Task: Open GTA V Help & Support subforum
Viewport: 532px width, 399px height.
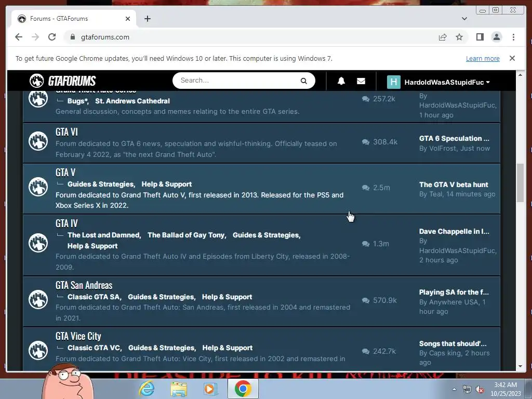Action: (x=167, y=184)
